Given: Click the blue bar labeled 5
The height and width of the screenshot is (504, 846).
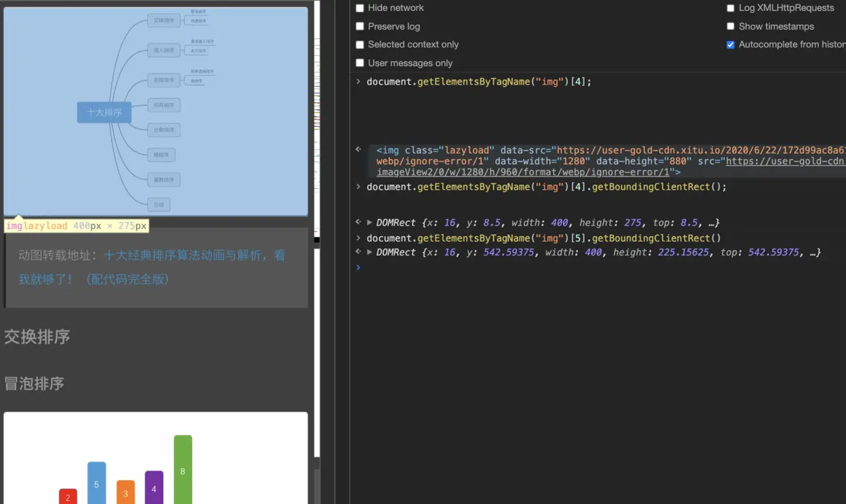Looking at the screenshot, I should coord(97,483).
